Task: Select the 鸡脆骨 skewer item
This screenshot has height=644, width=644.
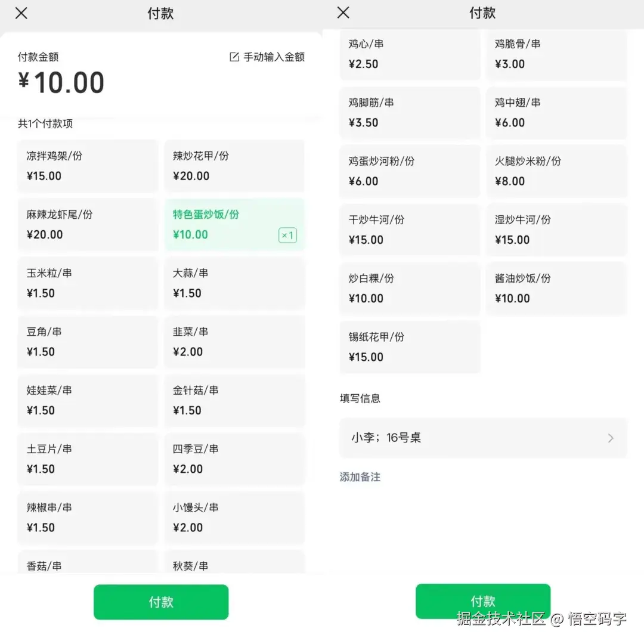Action: 556,54
